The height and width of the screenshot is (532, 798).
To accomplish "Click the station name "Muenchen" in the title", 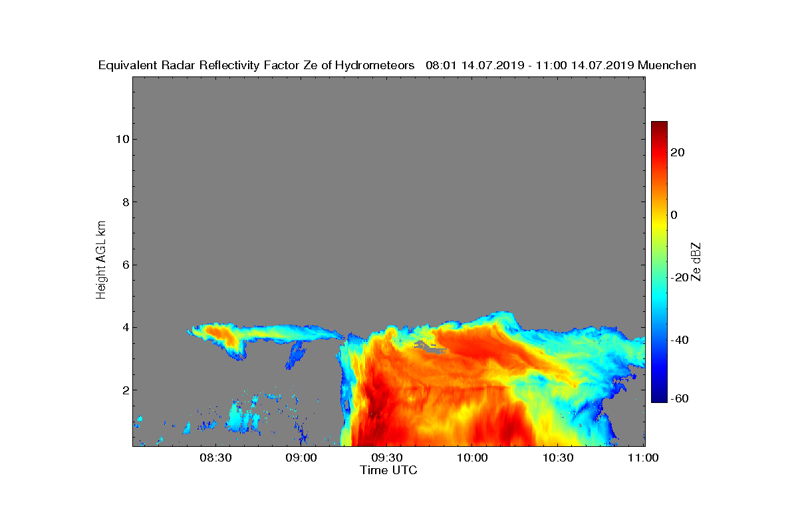I will pos(667,66).
